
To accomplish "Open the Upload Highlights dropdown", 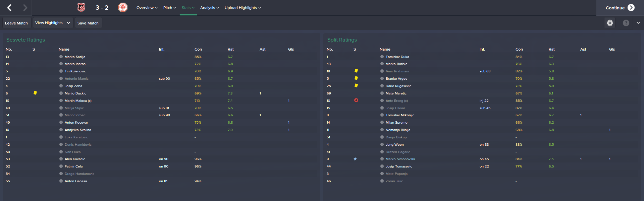I will pyautogui.click(x=243, y=8).
